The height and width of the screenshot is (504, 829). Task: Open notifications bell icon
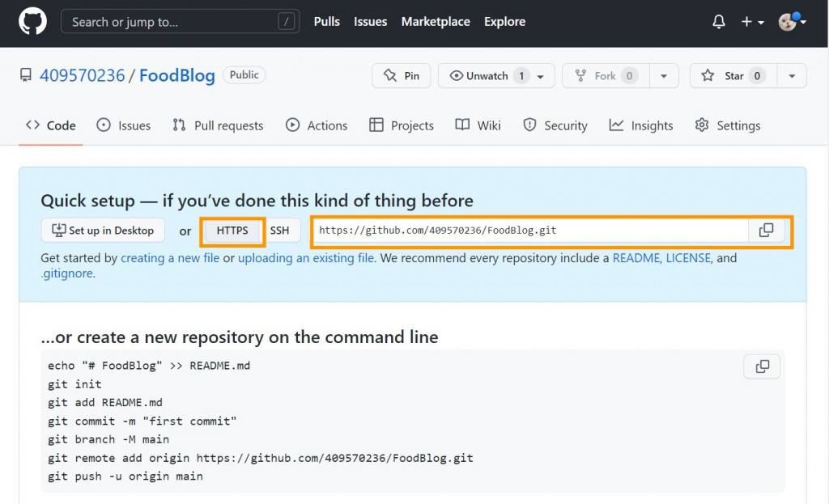click(x=719, y=22)
